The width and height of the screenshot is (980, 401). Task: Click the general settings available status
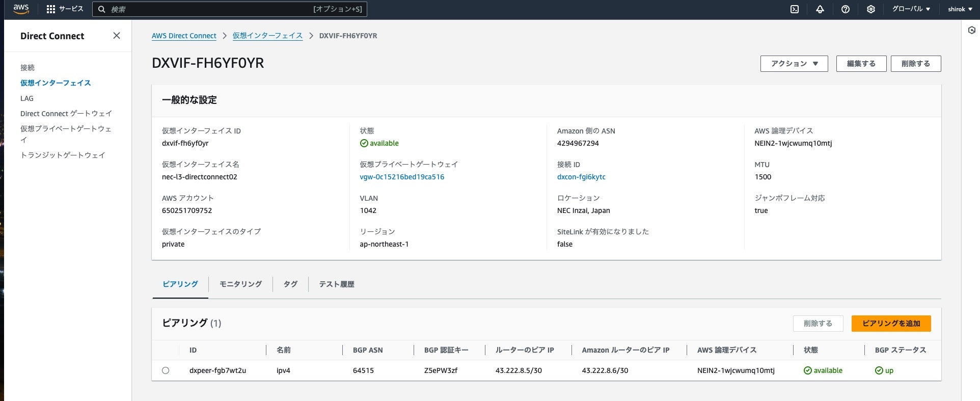(x=379, y=143)
